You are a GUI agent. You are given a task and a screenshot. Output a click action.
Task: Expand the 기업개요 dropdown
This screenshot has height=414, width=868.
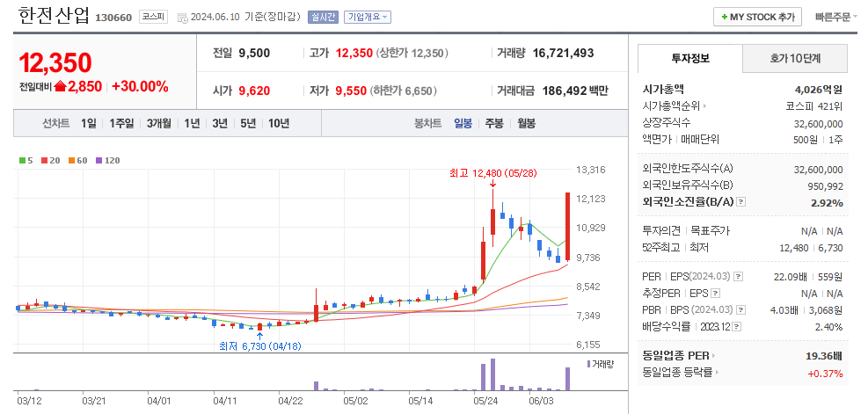click(x=368, y=18)
